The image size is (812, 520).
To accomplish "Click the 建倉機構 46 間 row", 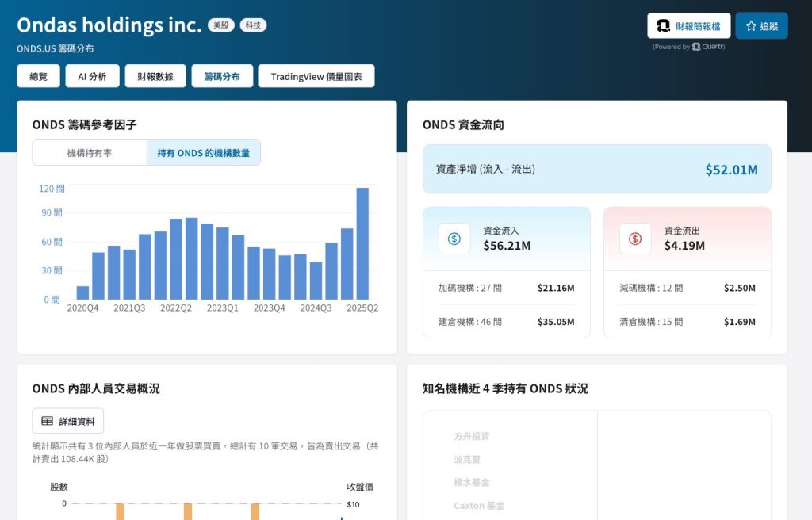I will point(506,322).
